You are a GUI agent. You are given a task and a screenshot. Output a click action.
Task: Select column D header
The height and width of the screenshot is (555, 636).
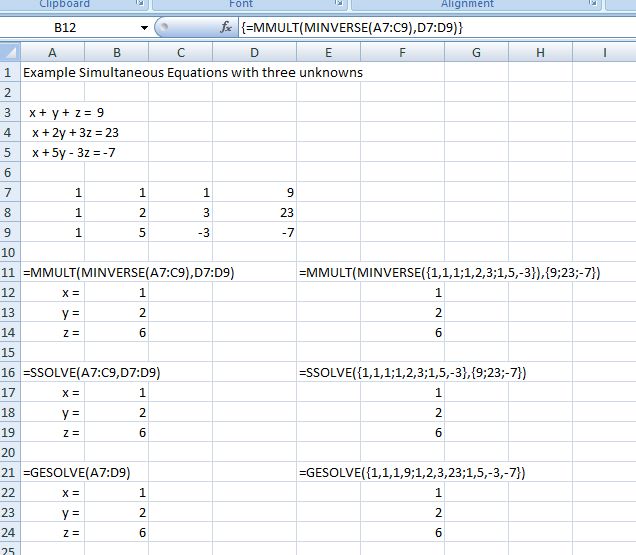254,53
